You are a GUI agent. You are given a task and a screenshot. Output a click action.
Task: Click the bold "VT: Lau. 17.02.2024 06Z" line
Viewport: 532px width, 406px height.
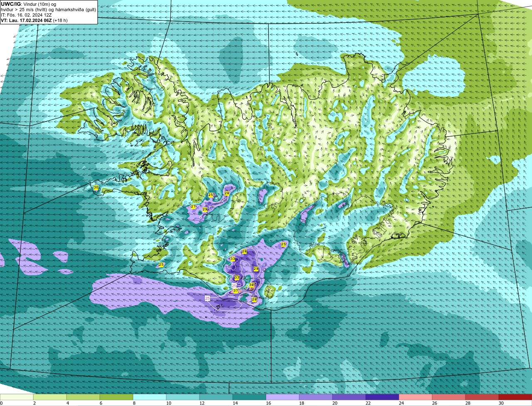coord(26,20)
